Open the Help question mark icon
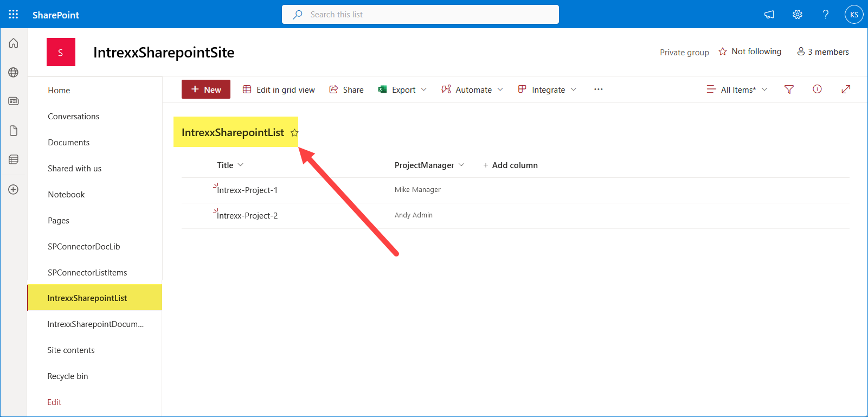Screen dimensions: 868x417 coord(826,15)
